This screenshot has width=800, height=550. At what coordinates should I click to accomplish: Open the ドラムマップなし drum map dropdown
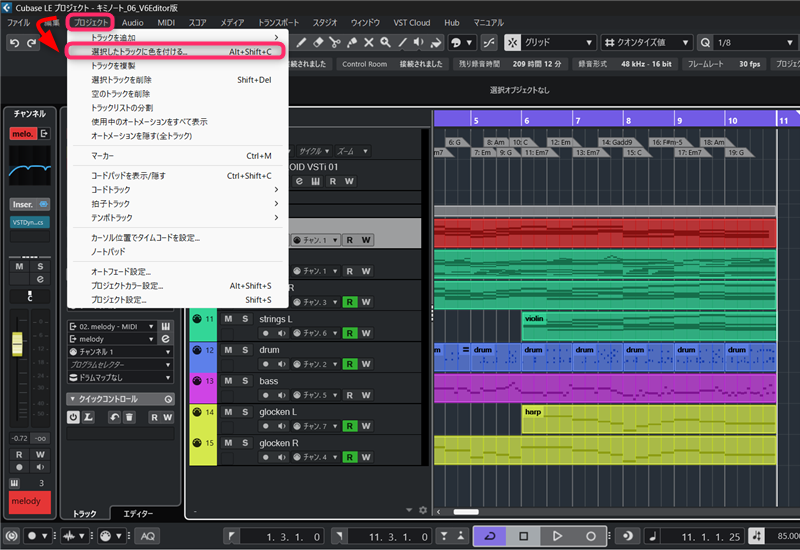click(120, 378)
